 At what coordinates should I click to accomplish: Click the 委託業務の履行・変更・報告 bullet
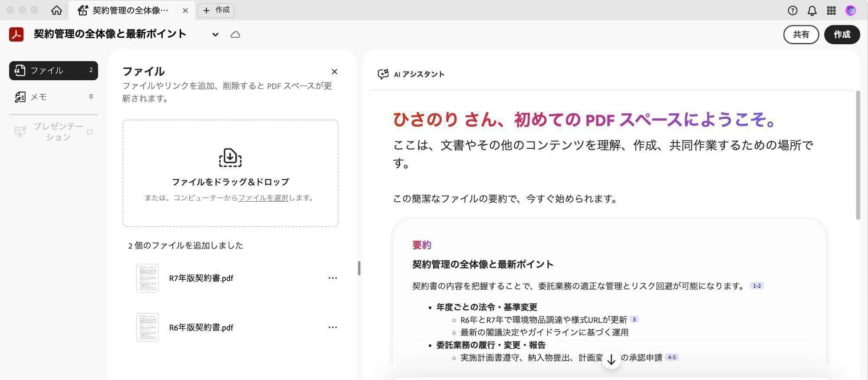coord(491,345)
